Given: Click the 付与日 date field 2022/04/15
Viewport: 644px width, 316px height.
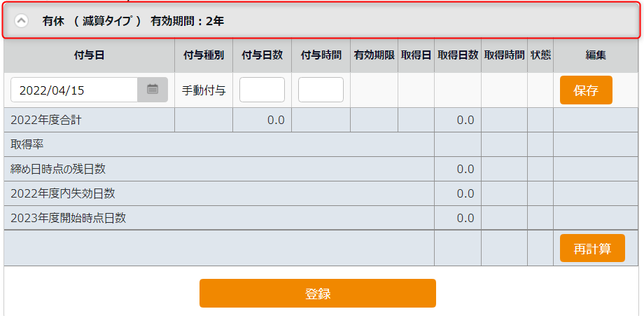Looking at the screenshot, I should click(74, 90).
